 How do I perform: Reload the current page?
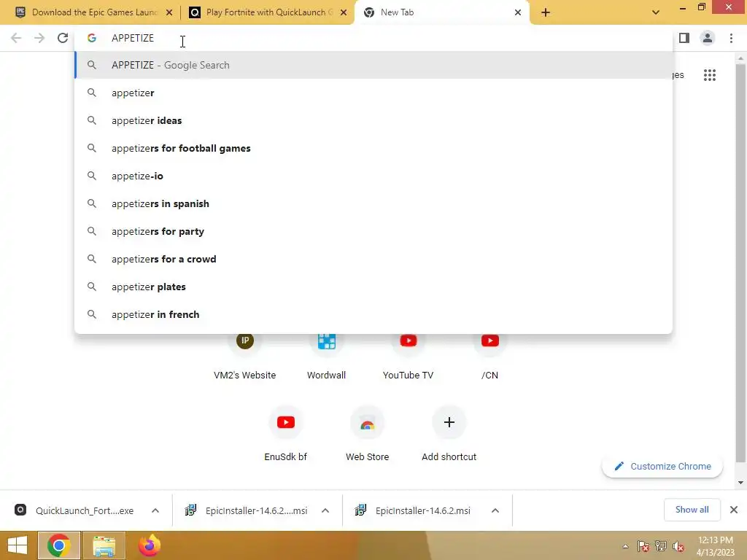(x=63, y=38)
